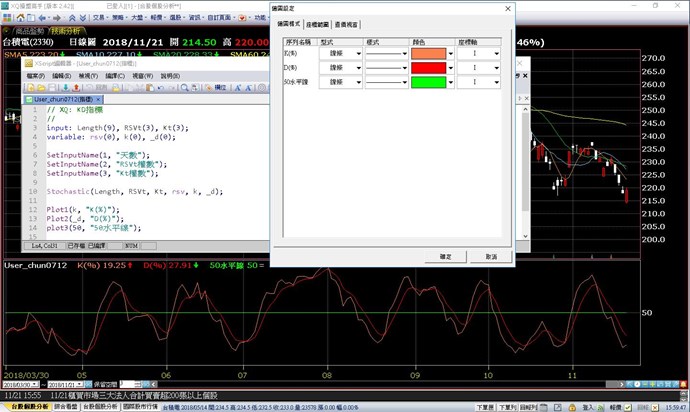Click the new file icon in XScript editor
This screenshot has width=690, height=412.
(33, 88)
